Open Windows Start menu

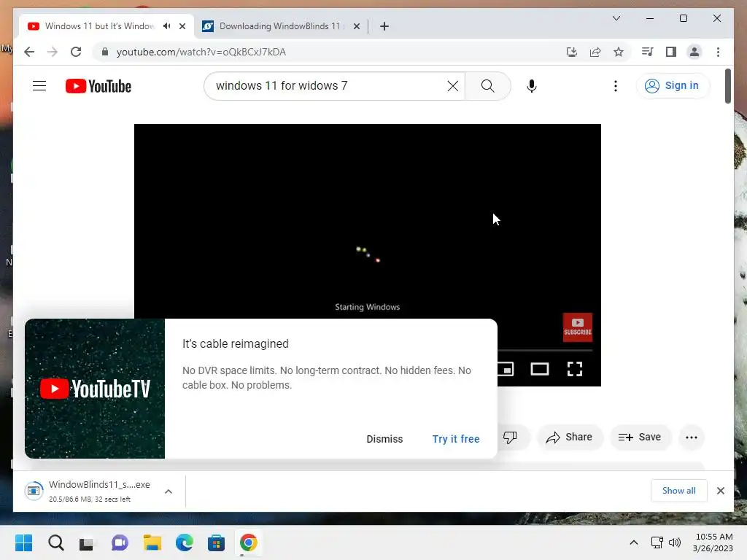pyautogui.click(x=24, y=542)
